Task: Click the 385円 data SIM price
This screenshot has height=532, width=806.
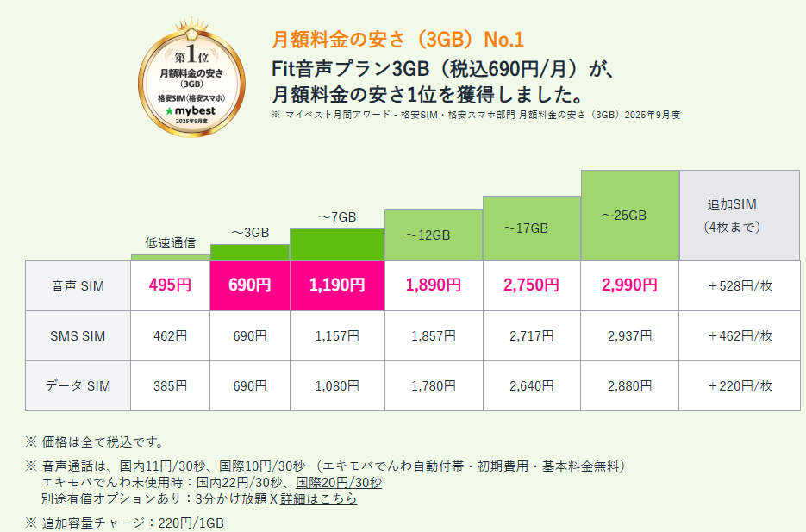Action: coord(170,385)
